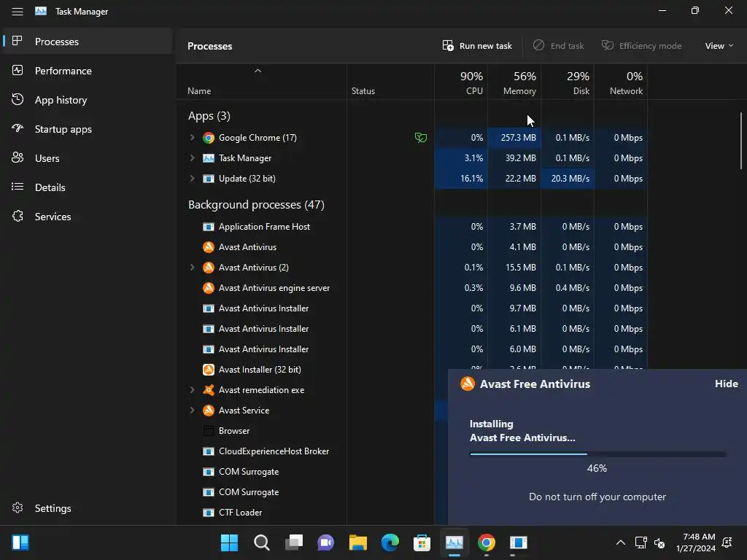Click the Avast Antivirus engine server icon
The width and height of the screenshot is (747, 560).
pyautogui.click(x=208, y=287)
